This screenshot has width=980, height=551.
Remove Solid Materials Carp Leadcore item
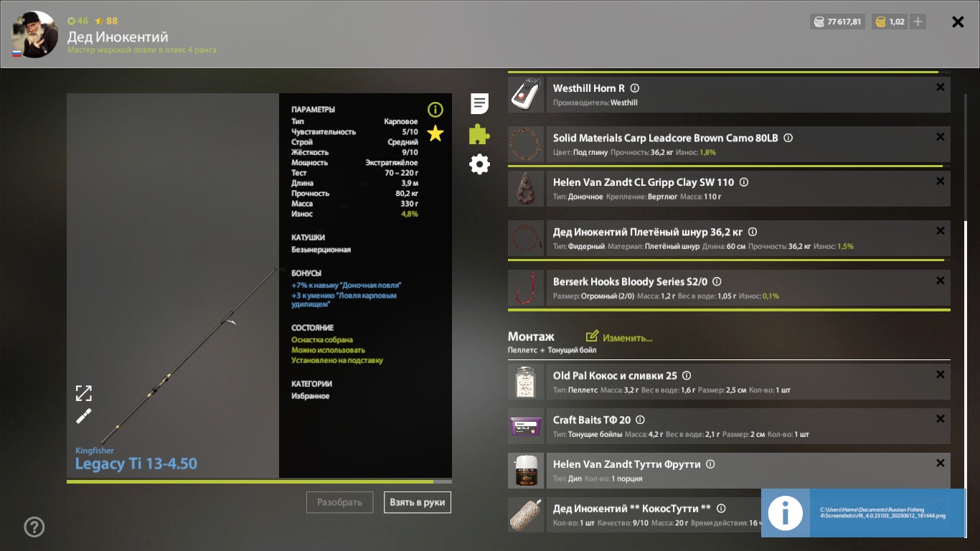[x=941, y=137]
